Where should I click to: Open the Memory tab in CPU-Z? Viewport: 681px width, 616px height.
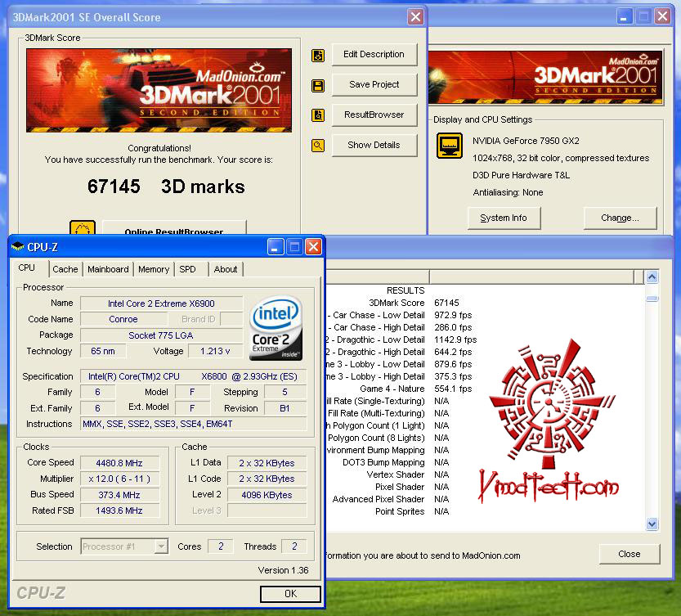click(x=154, y=269)
